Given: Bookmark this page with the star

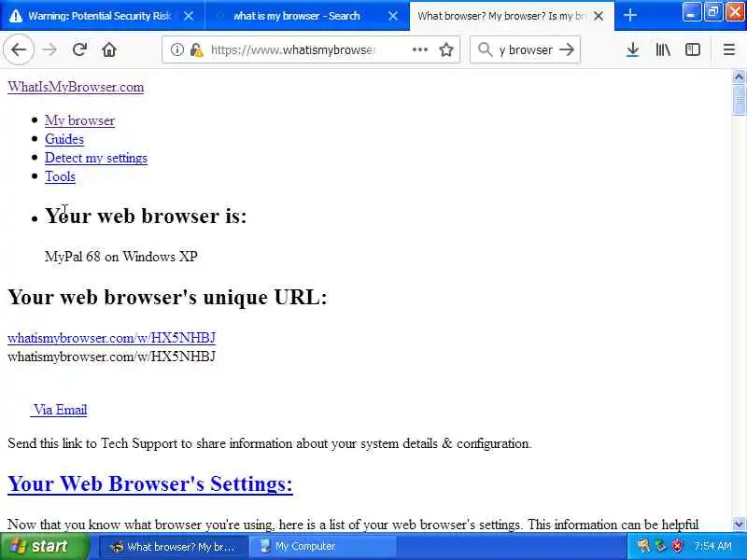Looking at the screenshot, I should tap(446, 49).
